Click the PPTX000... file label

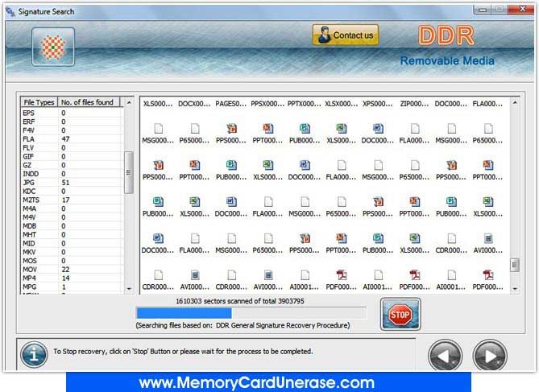point(305,104)
